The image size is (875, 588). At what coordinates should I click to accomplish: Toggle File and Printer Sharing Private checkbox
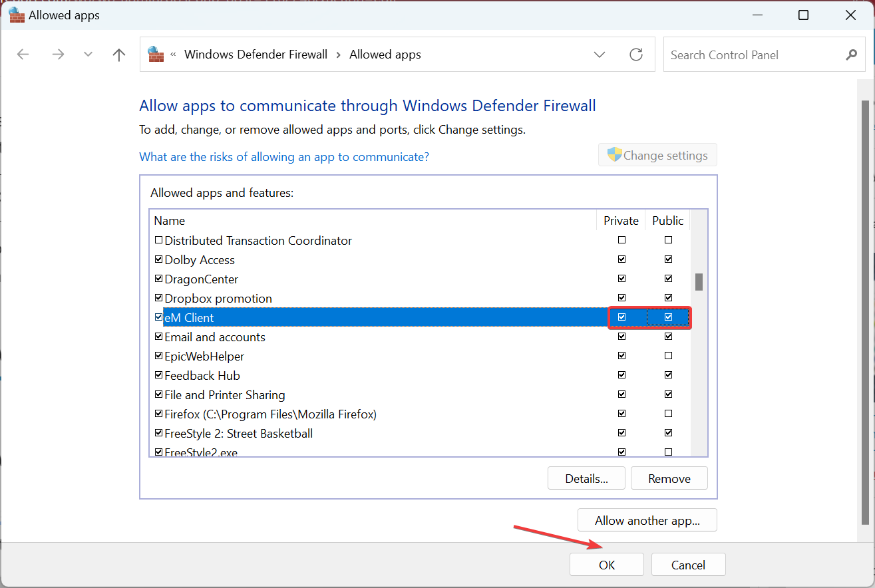pos(621,394)
